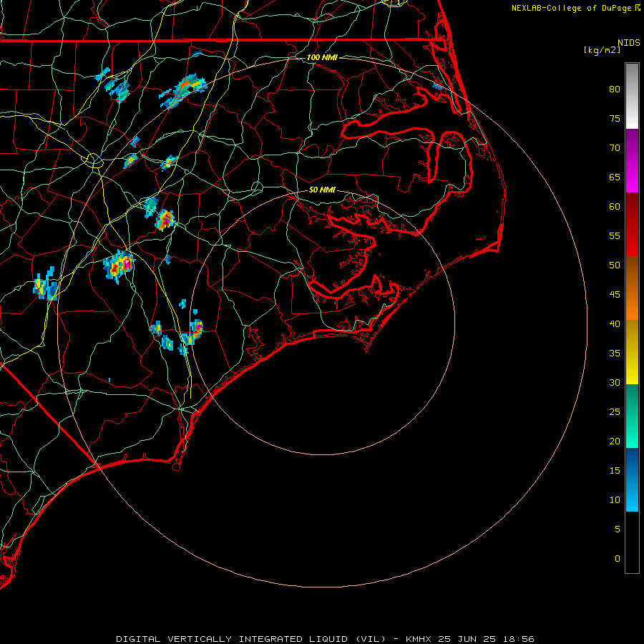This screenshot has width=644, height=644.
Task: Pick the white-gray segment of the color bar
Action: [632, 96]
